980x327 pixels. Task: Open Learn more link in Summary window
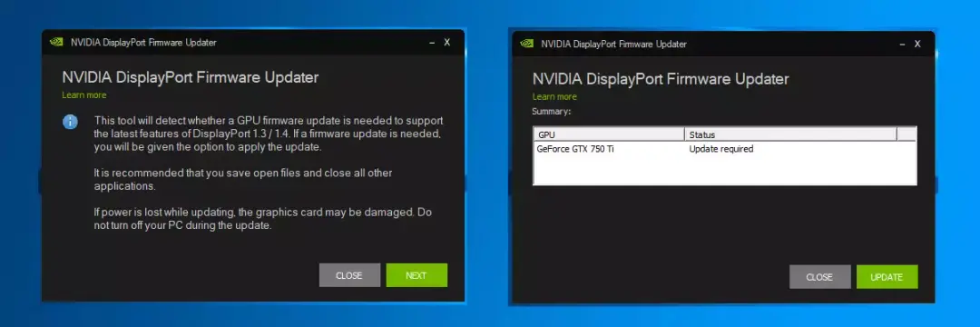pos(554,97)
